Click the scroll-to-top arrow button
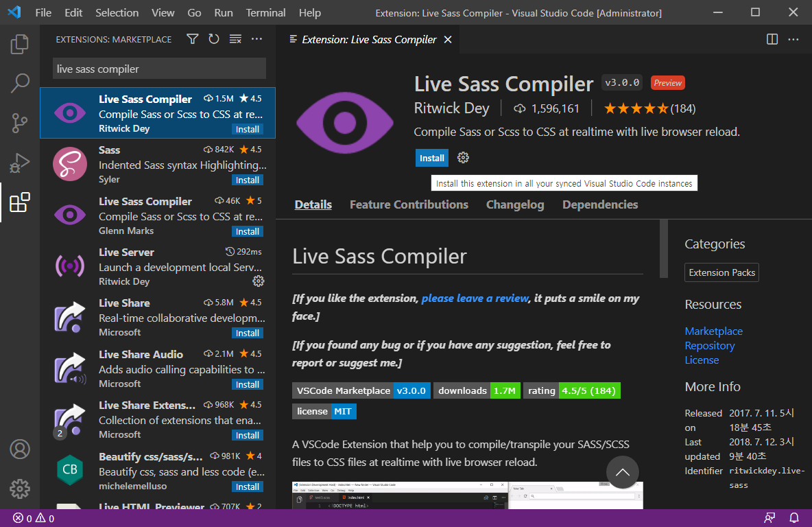812x527 pixels. click(x=623, y=472)
